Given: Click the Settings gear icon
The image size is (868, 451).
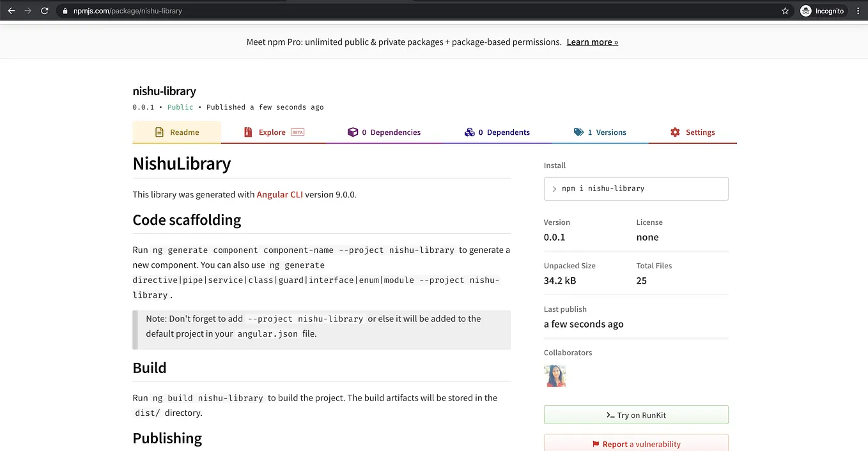Looking at the screenshot, I should click(x=675, y=132).
